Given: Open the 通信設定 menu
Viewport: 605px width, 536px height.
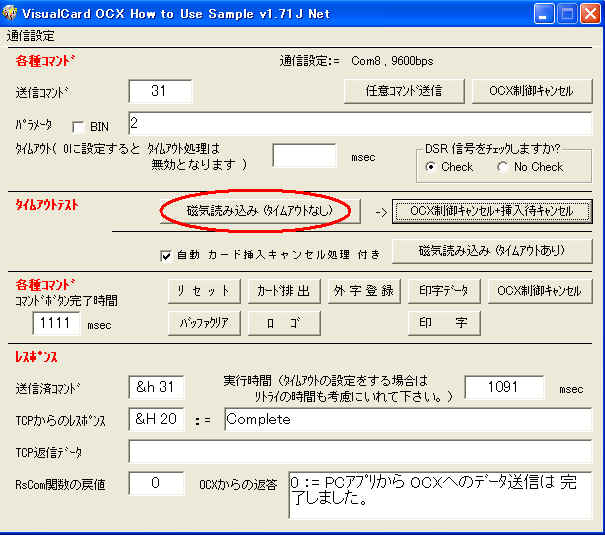Looking at the screenshot, I should click(x=30, y=36).
